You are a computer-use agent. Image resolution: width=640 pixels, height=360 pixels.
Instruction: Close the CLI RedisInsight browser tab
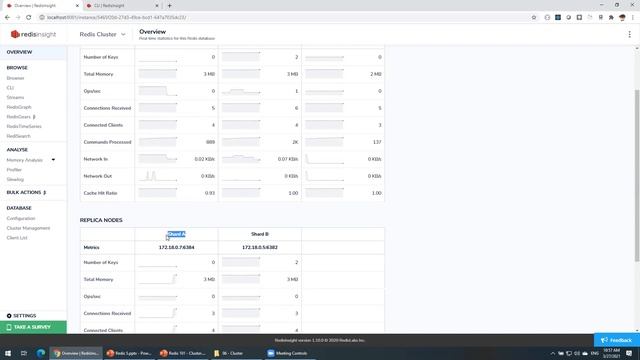click(x=157, y=6)
